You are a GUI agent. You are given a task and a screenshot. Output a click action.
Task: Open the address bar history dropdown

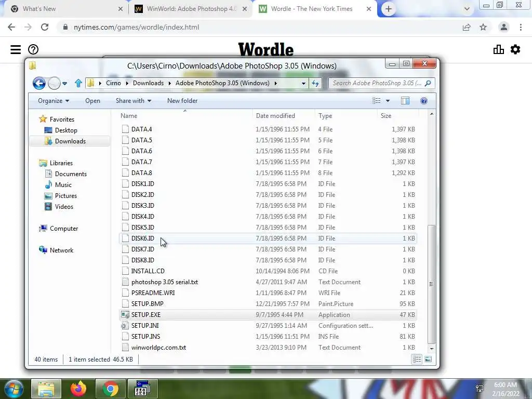[x=303, y=83]
